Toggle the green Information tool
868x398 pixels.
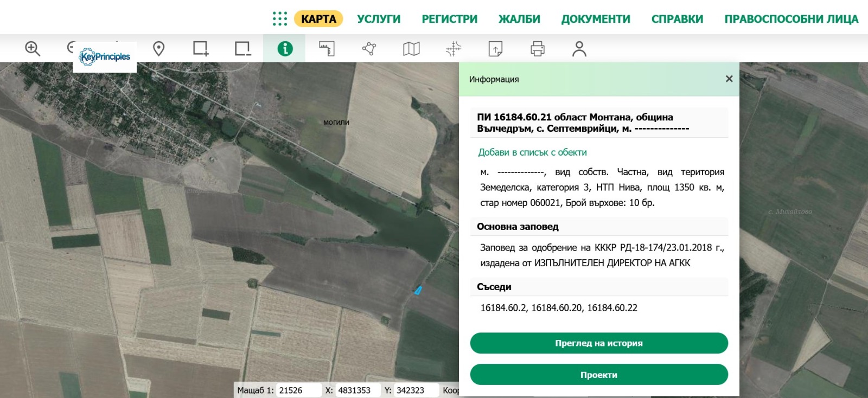pos(285,49)
